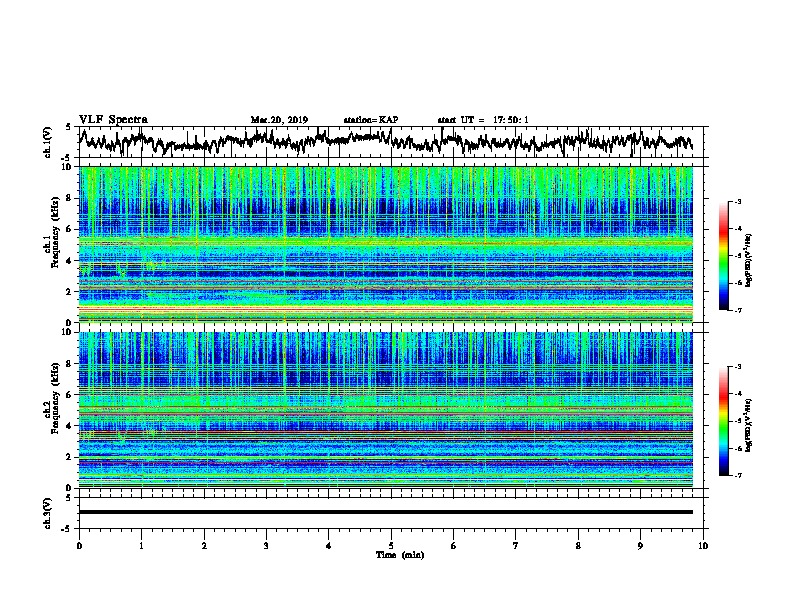Click the thick black ch.3 trace line
The width and height of the screenshot is (792, 612).
coord(386,512)
